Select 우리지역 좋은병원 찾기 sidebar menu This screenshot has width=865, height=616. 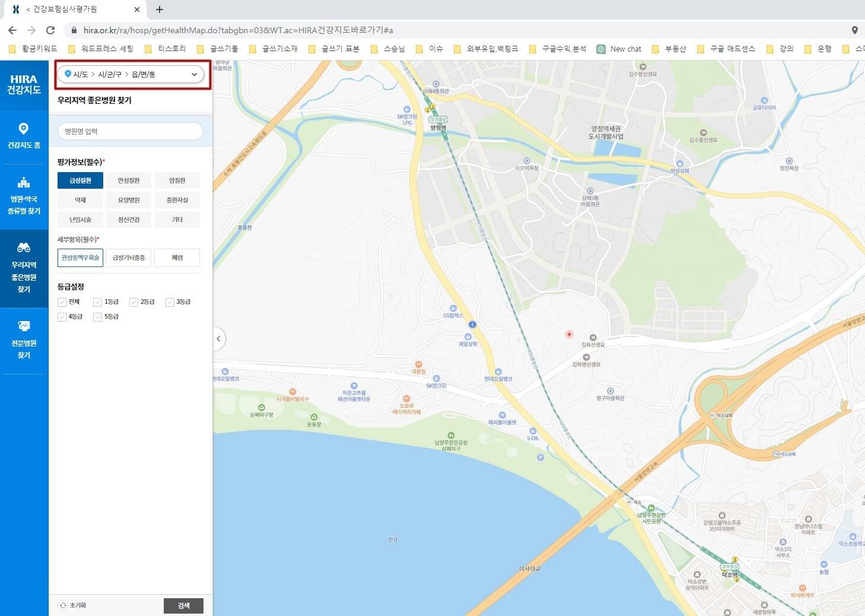pos(24,268)
